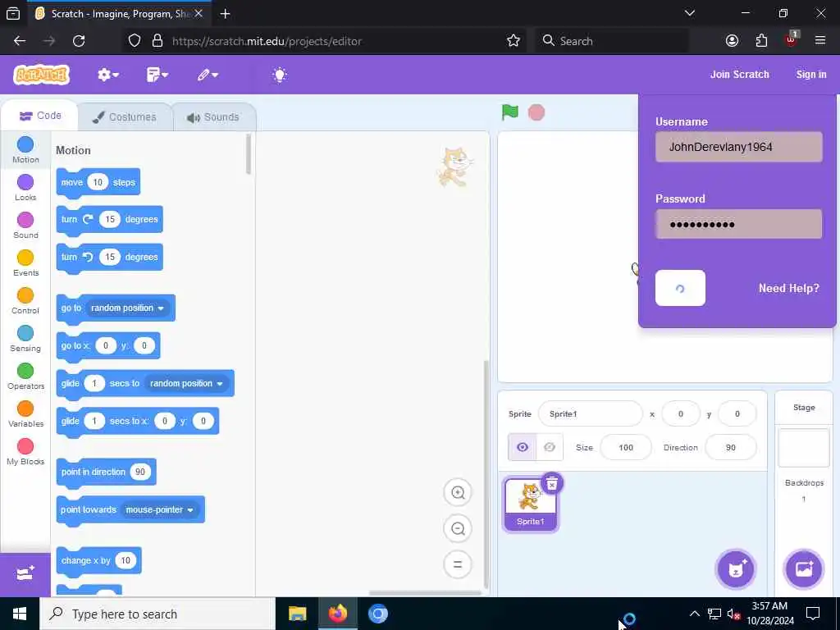
Task: Click the Sprite name field
Action: pos(591,414)
